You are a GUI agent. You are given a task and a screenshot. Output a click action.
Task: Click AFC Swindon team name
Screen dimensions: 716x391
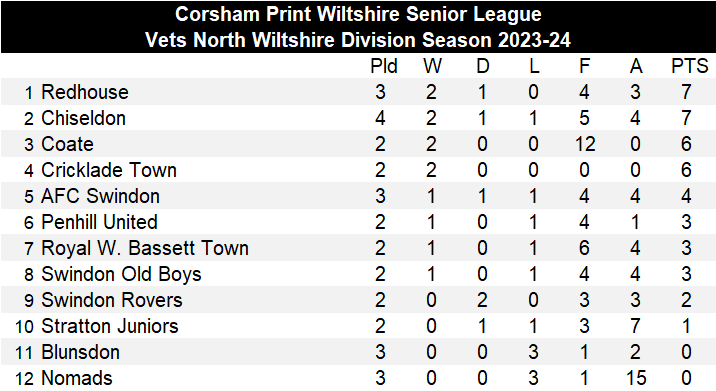coord(100,196)
